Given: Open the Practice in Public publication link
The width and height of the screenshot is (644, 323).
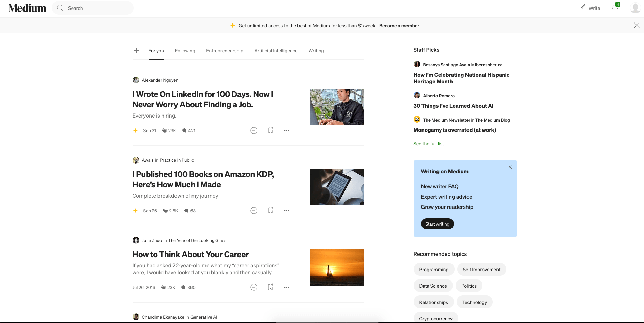Looking at the screenshot, I should [177, 160].
